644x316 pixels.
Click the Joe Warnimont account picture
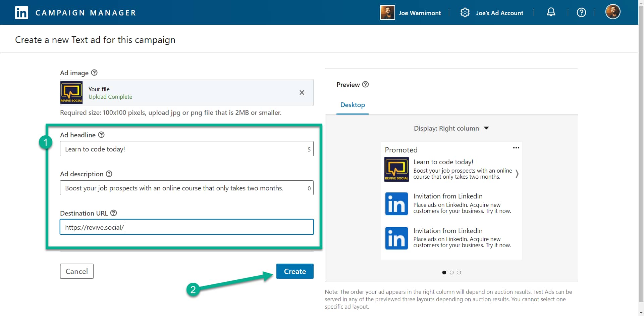coord(387,13)
